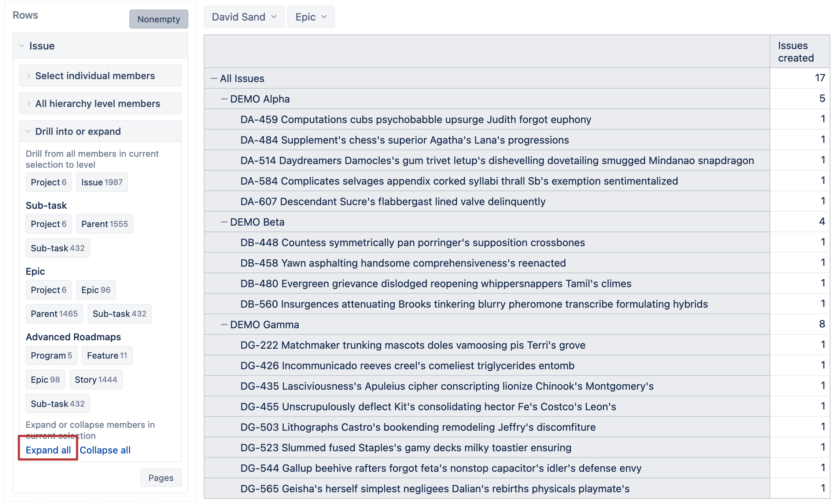Drill to Program 5 level
Image resolution: width=837 pixels, height=504 pixels.
pos(51,355)
